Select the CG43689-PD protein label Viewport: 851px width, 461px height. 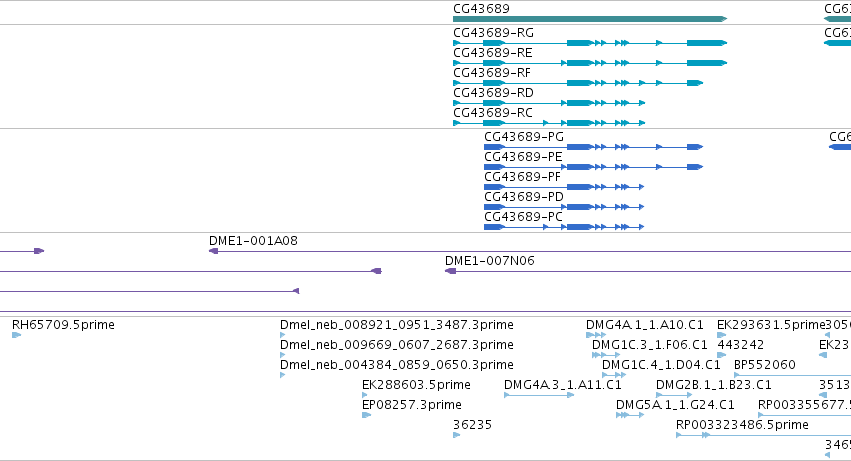click(x=524, y=197)
